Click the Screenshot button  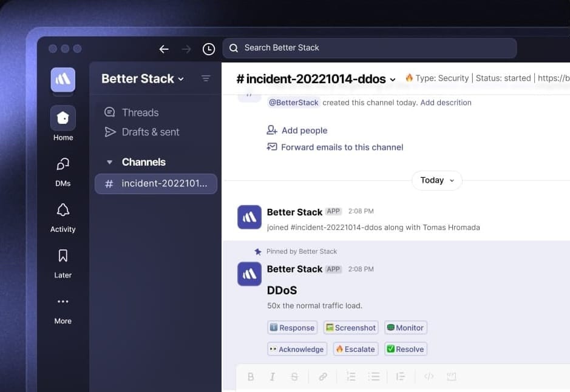point(351,328)
